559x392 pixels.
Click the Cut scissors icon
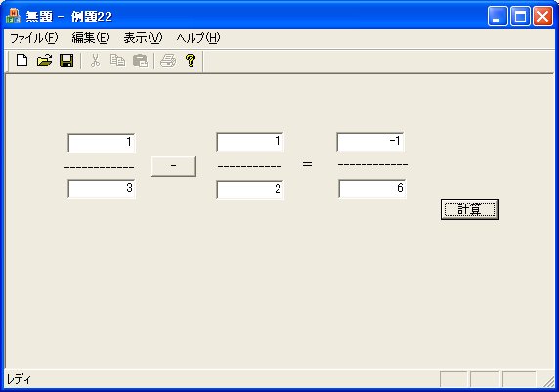(95, 61)
